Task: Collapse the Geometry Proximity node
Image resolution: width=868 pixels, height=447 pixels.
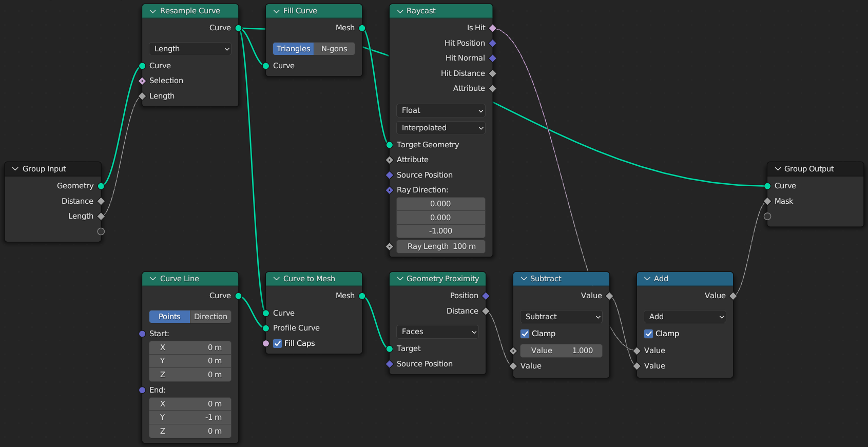Action: 400,279
